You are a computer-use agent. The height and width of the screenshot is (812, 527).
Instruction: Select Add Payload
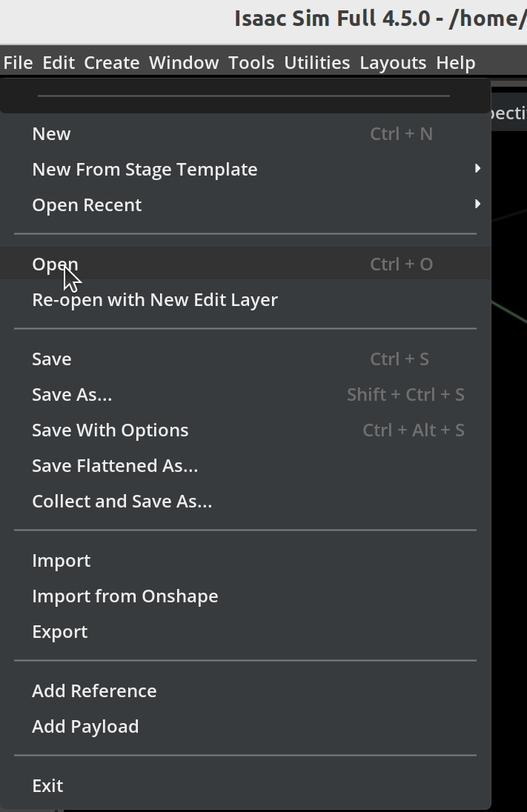coord(85,727)
